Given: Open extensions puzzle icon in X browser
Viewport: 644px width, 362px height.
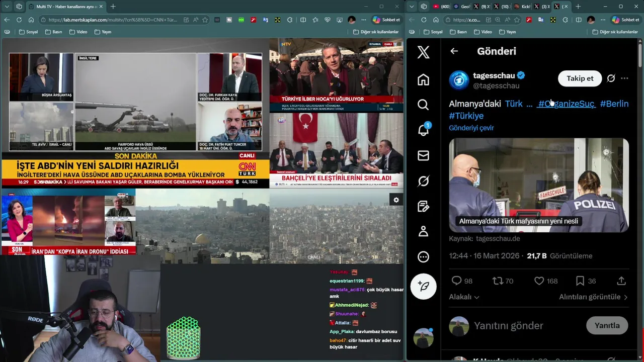Looking at the screenshot, I should [566, 20].
